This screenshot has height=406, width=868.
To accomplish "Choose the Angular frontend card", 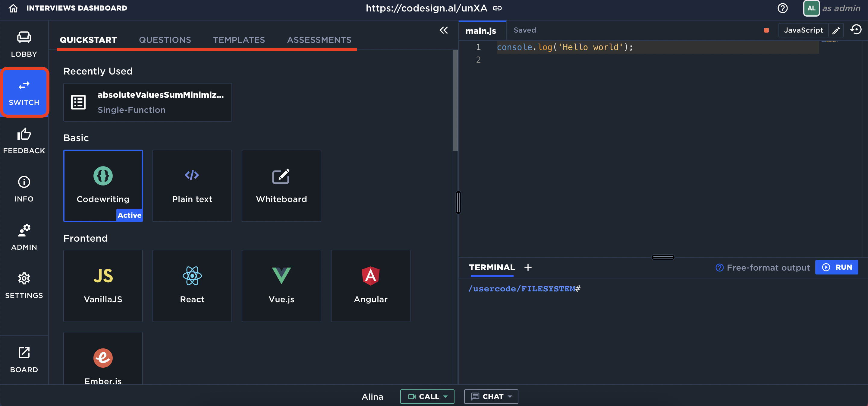I will point(370,286).
